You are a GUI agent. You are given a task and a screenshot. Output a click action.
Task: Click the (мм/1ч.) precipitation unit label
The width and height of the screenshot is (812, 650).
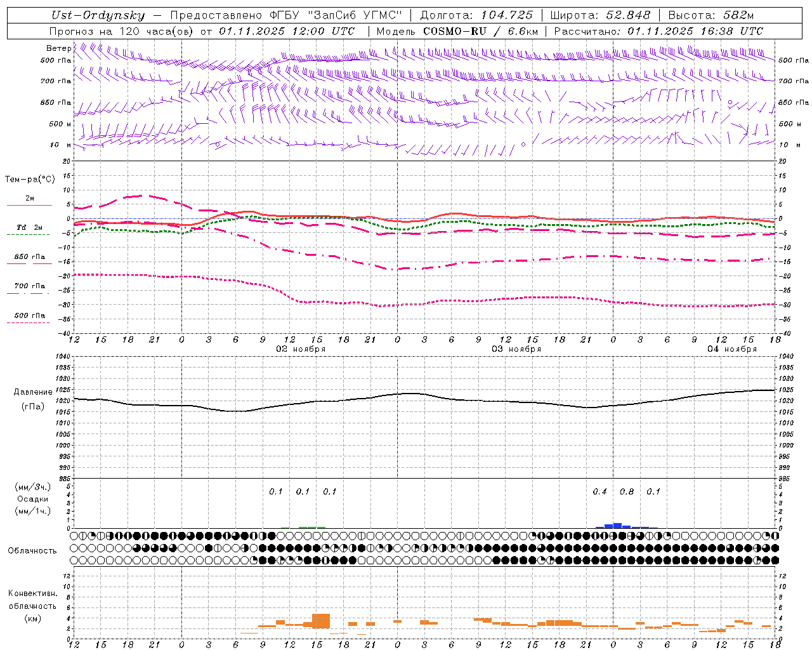33,511
